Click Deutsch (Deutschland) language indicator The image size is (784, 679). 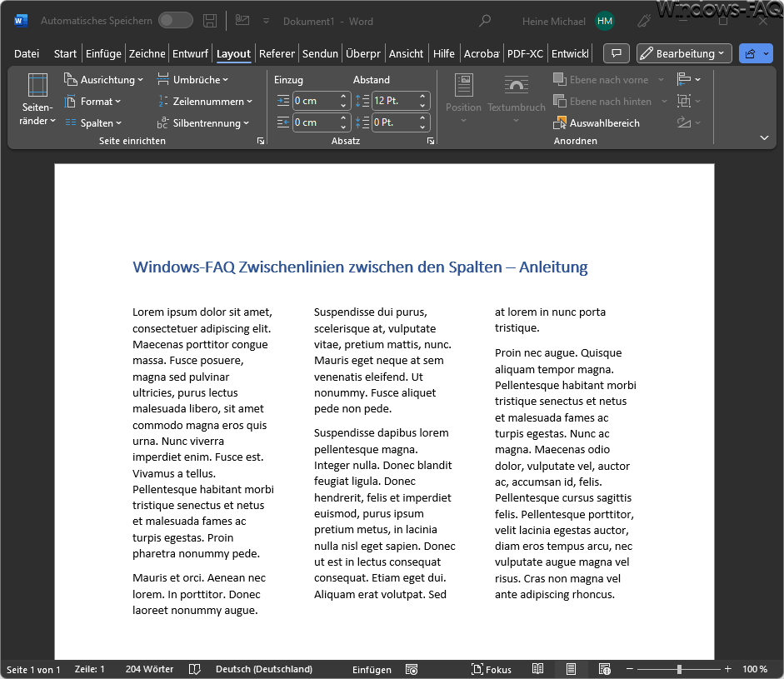pyautogui.click(x=264, y=669)
